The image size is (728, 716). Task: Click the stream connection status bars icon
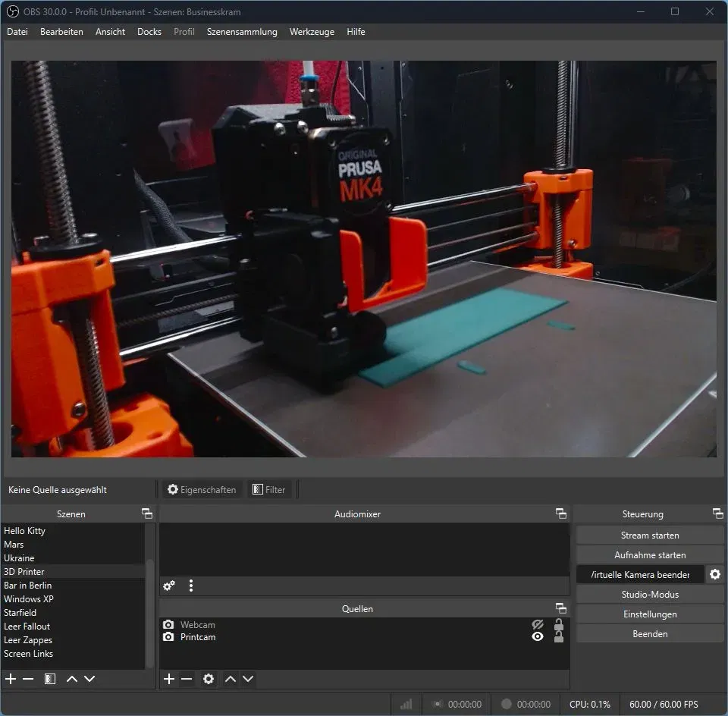coord(406,705)
